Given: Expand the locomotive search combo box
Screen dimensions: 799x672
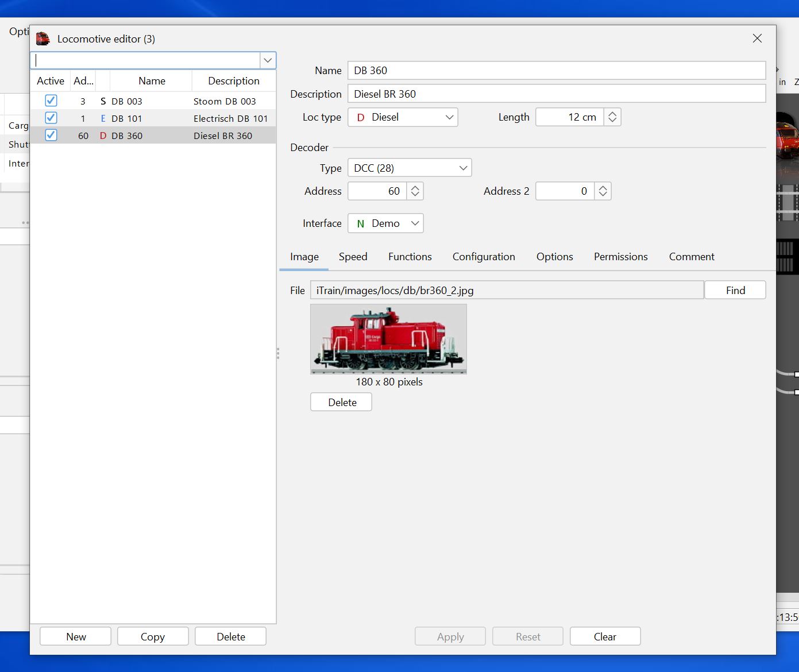Looking at the screenshot, I should (x=267, y=60).
